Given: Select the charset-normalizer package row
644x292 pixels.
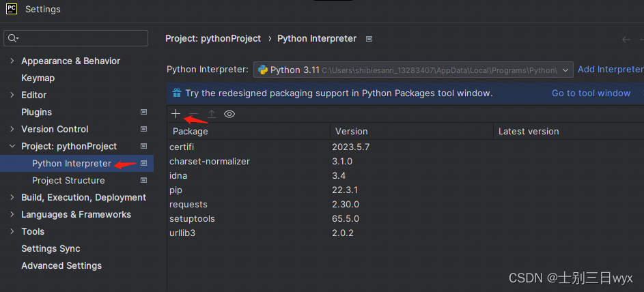Looking at the screenshot, I should coord(406,162).
